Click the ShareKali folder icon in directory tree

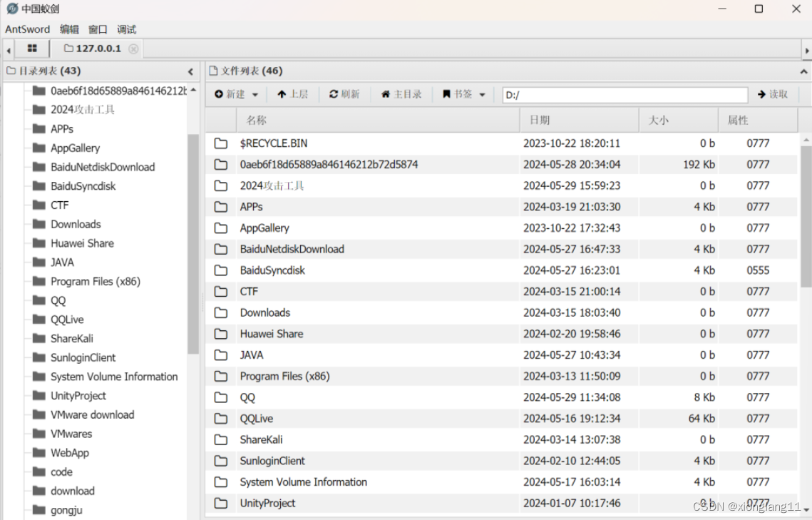coord(38,338)
